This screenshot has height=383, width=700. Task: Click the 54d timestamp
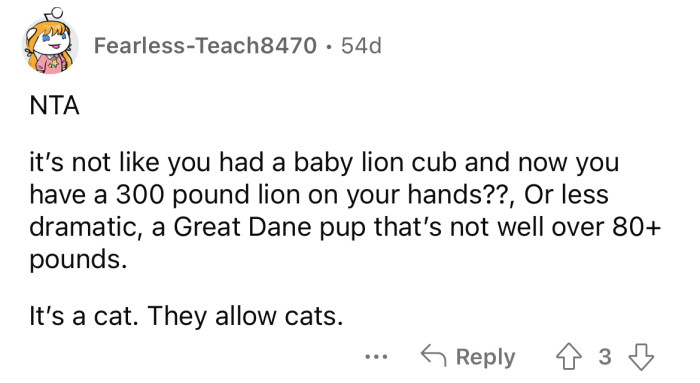coord(361,46)
